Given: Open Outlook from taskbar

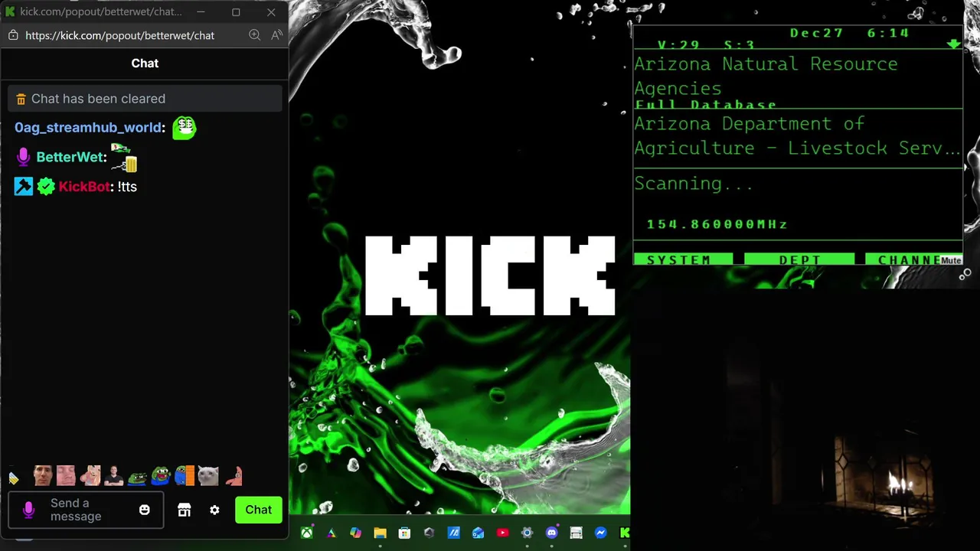Looking at the screenshot, I should click(x=478, y=533).
